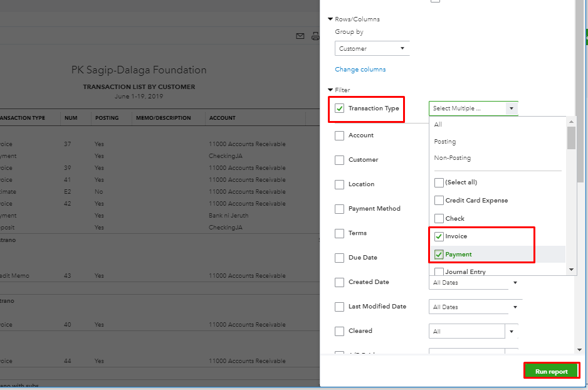
Task: Click the transaction type list scrollbar thumb
Action: pyautogui.click(x=571, y=137)
